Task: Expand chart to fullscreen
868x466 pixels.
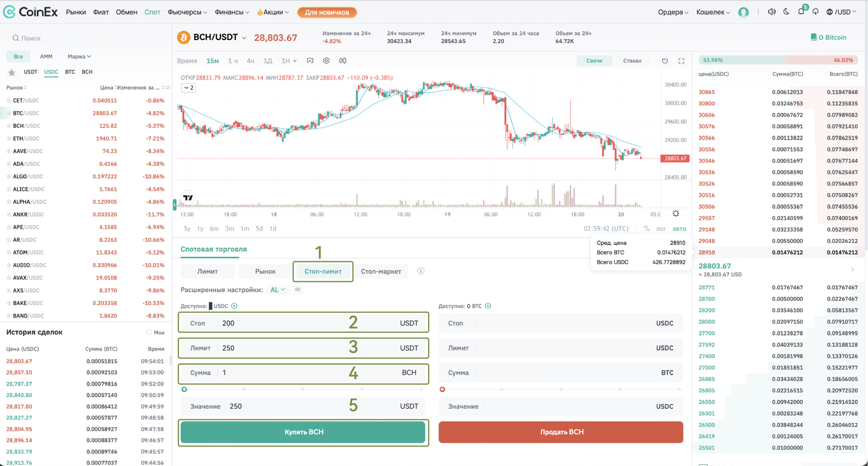Action: pyautogui.click(x=681, y=61)
